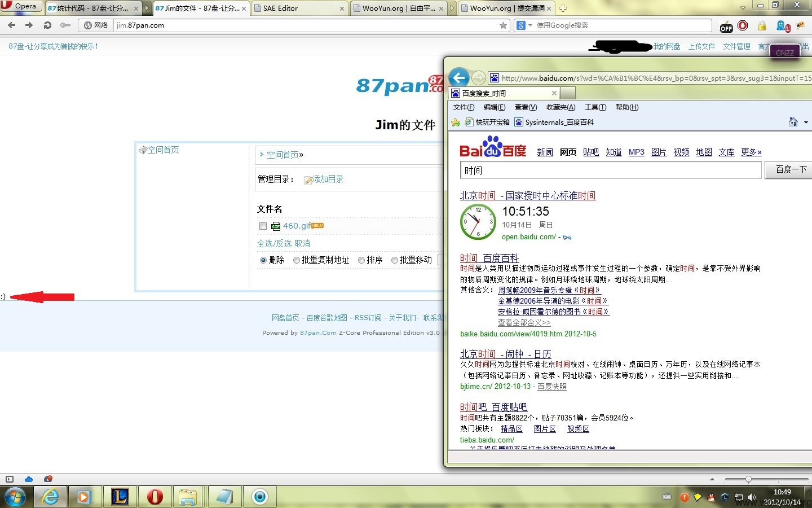The height and width of the screenshot is (508, 812).
Task: Select the 排序 radio button
Action: click(361, 260)
